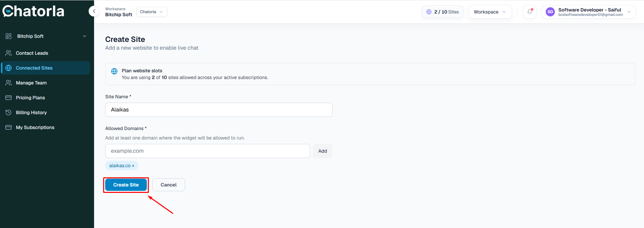644x228 pixels.
Task: Click the SD user avatar
Action: pyautogui.click(x=550, y=12)
